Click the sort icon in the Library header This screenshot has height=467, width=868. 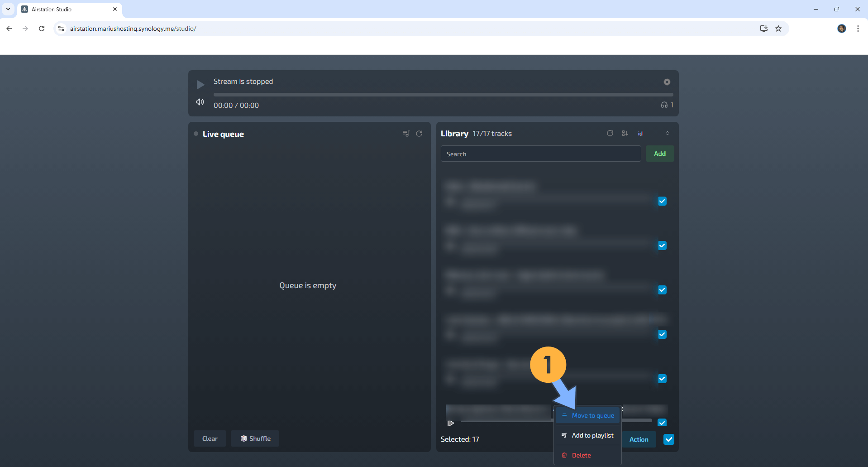[x=625, y=133]
